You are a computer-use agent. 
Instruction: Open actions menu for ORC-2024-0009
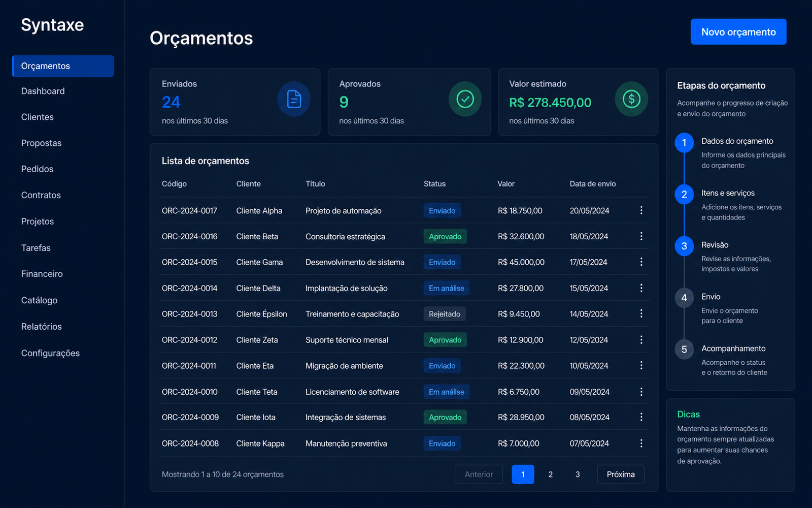[641, 417]
